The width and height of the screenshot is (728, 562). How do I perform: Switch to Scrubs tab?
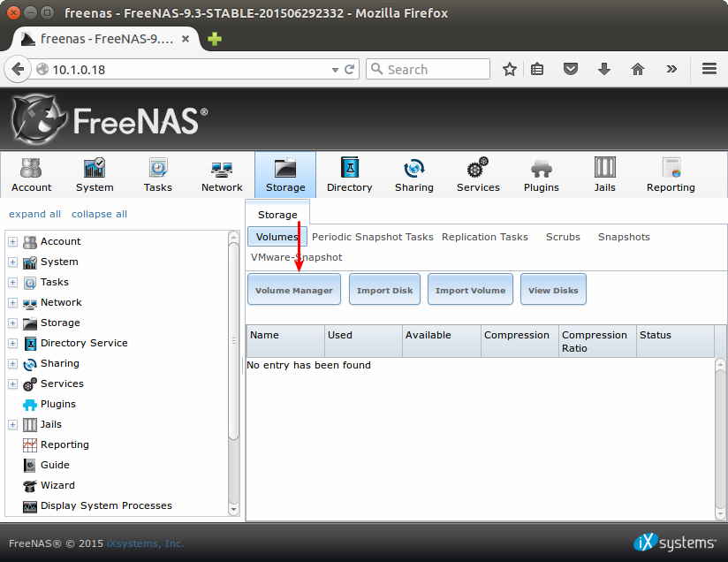pos(563,237)
